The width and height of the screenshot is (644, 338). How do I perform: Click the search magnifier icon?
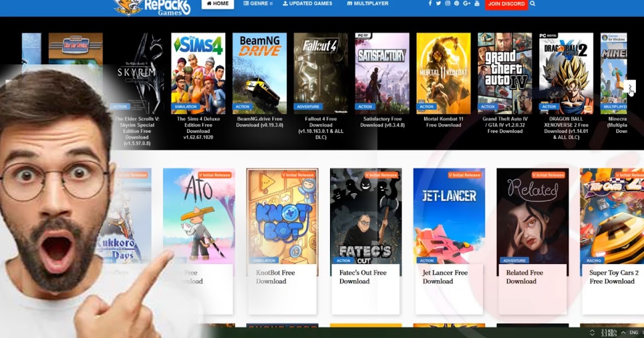(x=532, y=3)
